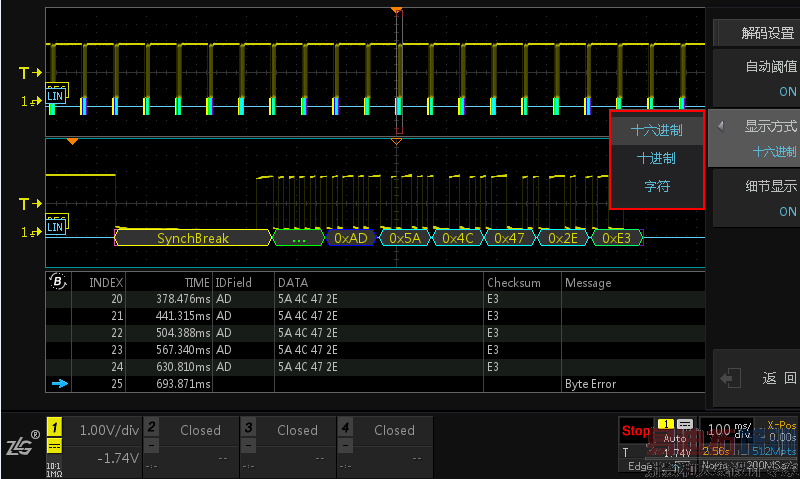
Task: Click the LIN decode label in lower waveform
Action: coord(56,227)
